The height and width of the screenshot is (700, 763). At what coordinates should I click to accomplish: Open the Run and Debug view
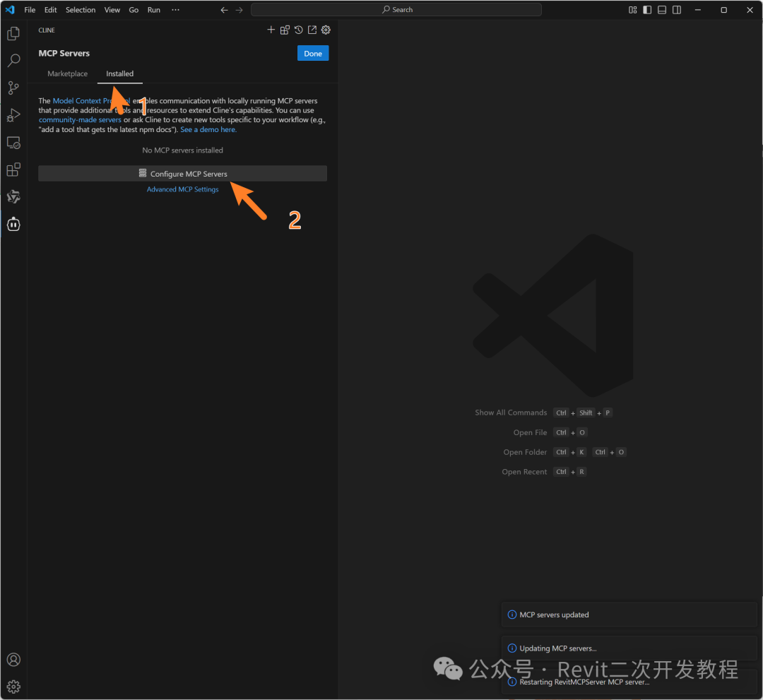pyautogui.click(x=13, y=115)
